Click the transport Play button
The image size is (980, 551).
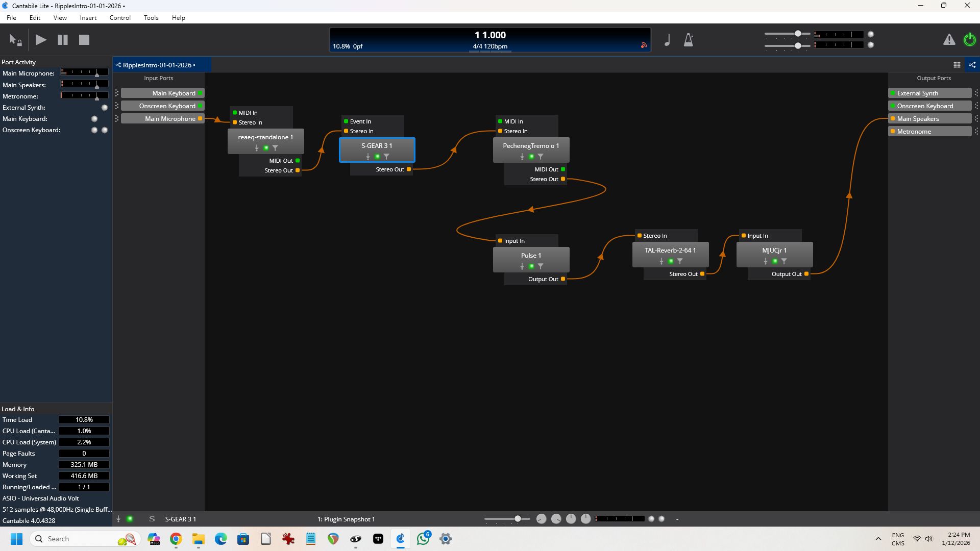pos(41,40)
